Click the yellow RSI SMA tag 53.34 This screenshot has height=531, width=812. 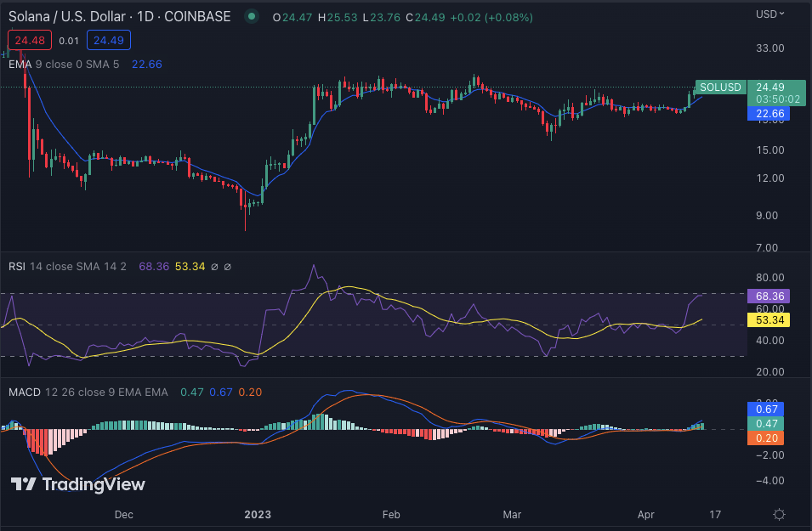[x=769, y=319]
